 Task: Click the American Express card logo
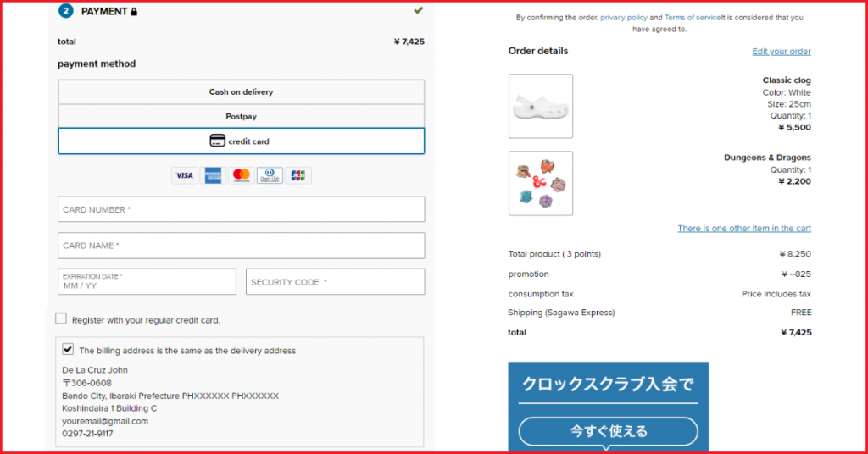tap(213, 175)
